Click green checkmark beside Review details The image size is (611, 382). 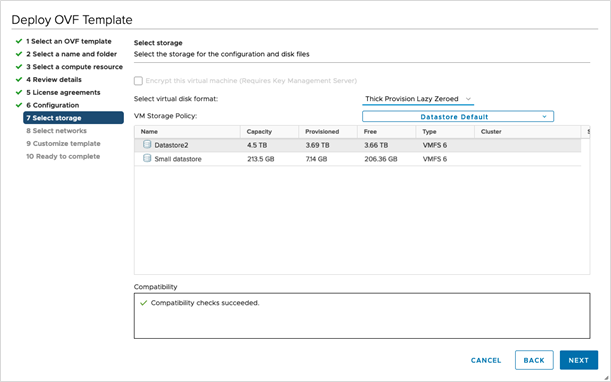click(x=19, y=80)
